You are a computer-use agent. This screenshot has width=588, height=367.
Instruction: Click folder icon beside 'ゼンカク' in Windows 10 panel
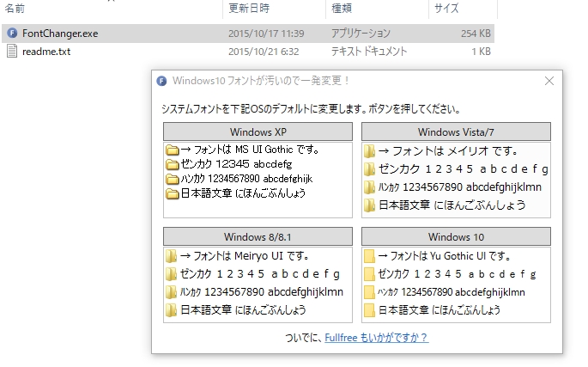(x=369, y=274)
